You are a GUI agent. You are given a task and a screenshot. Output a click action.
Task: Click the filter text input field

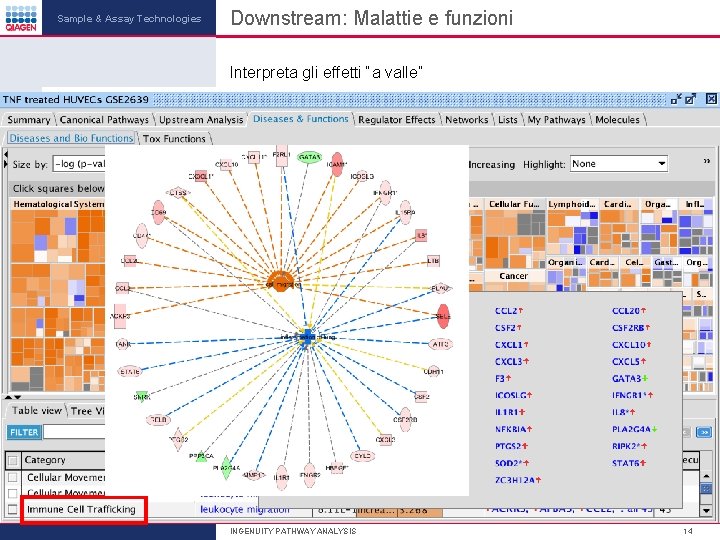(x=74, y=432)
